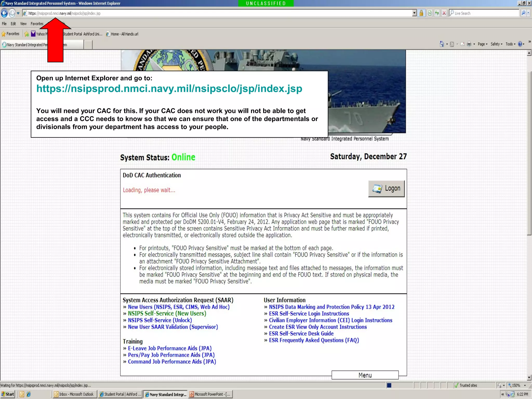Open the zoom level 150% dropdown
532x399 pixels.
coord(525,385)
